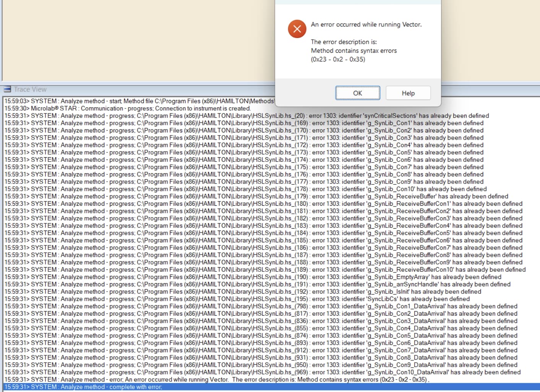The width and height of the screenshot is (540, 392).
Task: Select trace line for 'g_SynLib_ReceiveBufferCon9'
Action: (263, 262)
